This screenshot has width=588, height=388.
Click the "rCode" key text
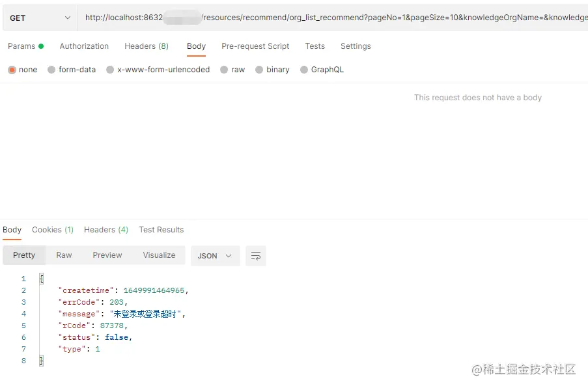(74, 326)
